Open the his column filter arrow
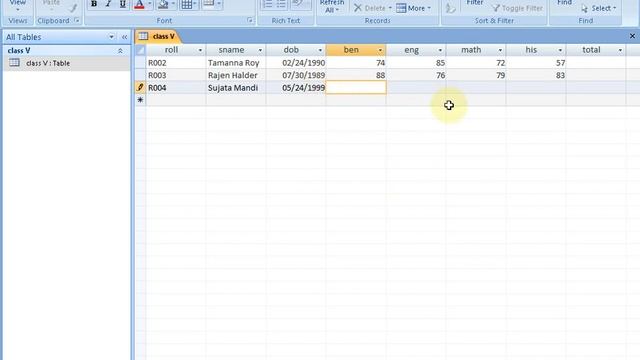Screen dimensions: 640x360 click(560, 50)
